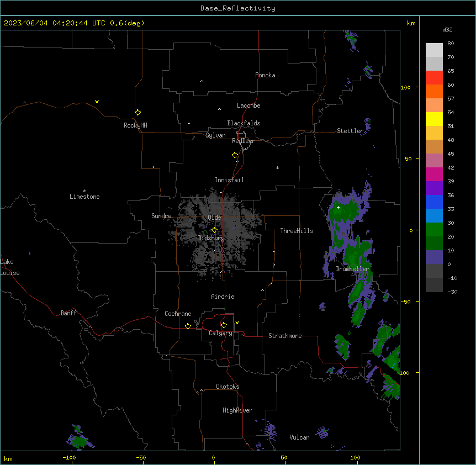
Task: Select the Vulcan label
Action: pyautogui.click(x=299, y=437)
